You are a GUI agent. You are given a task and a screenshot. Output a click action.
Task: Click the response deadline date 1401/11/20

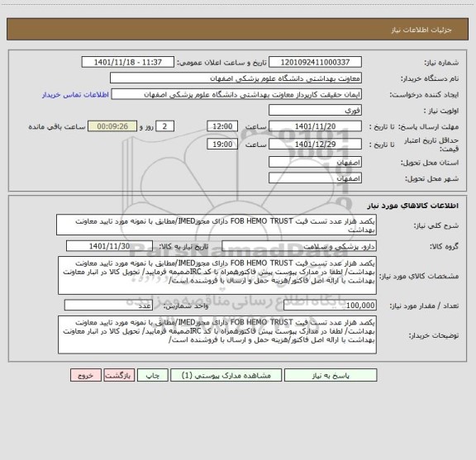click(x=315, y=126)
